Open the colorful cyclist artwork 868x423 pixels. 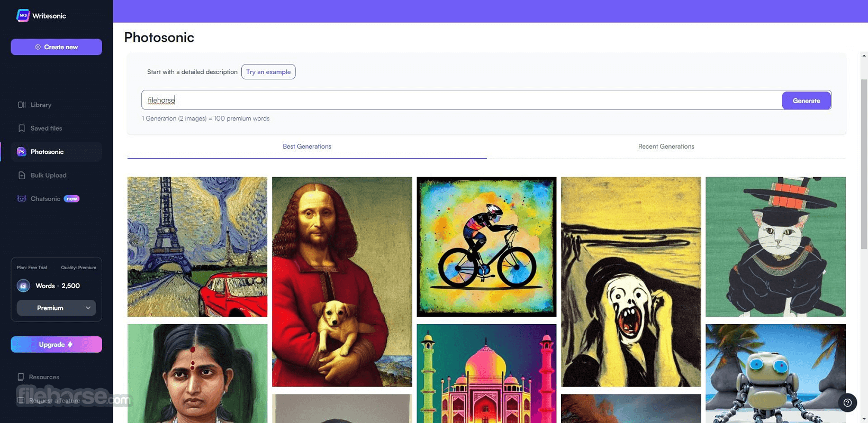486,247
